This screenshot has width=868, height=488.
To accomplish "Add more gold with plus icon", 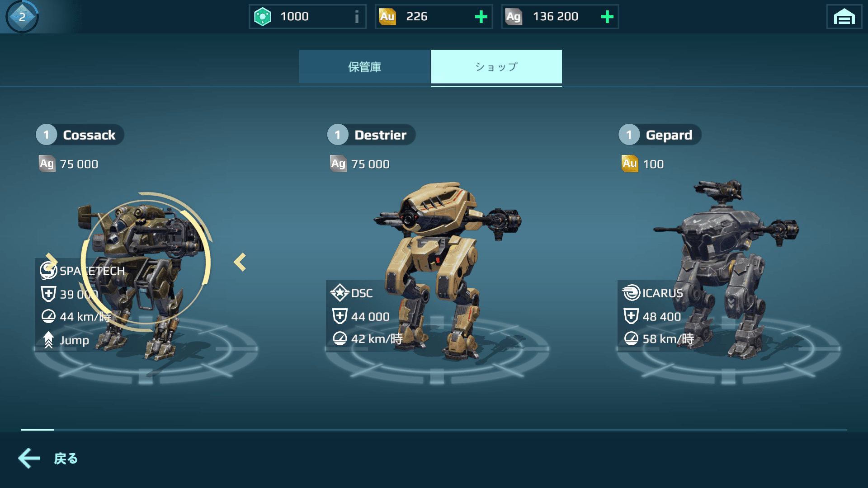I will point(481,17).
